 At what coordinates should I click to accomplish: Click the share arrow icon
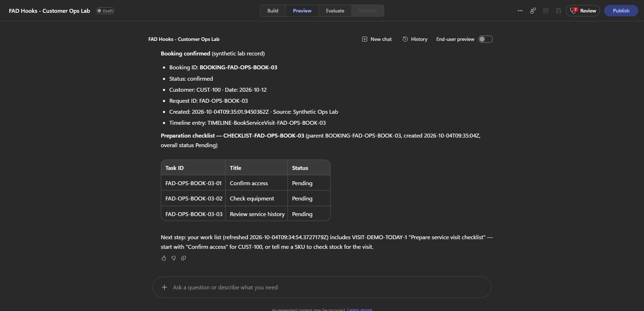546,11
